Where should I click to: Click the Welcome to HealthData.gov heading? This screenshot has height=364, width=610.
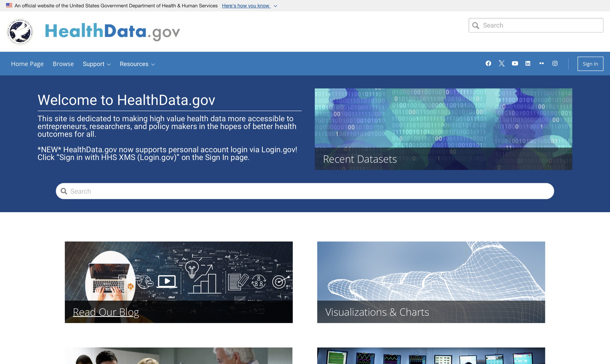pos(126,100)
